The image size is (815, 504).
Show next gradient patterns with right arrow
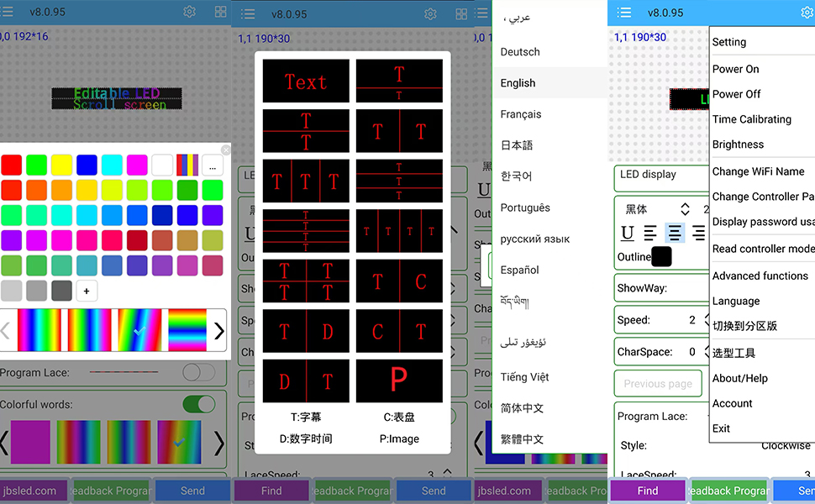(219, 330)
